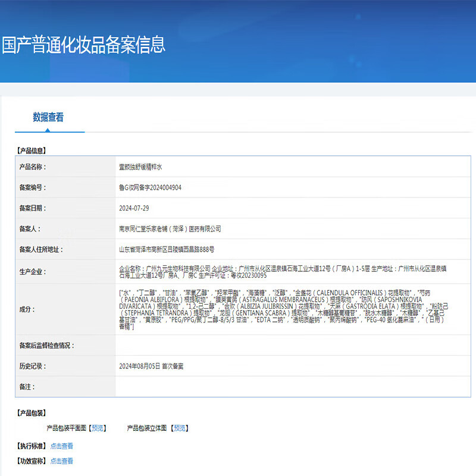Click the page title 国产普通化妆品备案信息
The width and height of the screenshot is (476, 476).
pyautogui.click(x=83, y=45)
